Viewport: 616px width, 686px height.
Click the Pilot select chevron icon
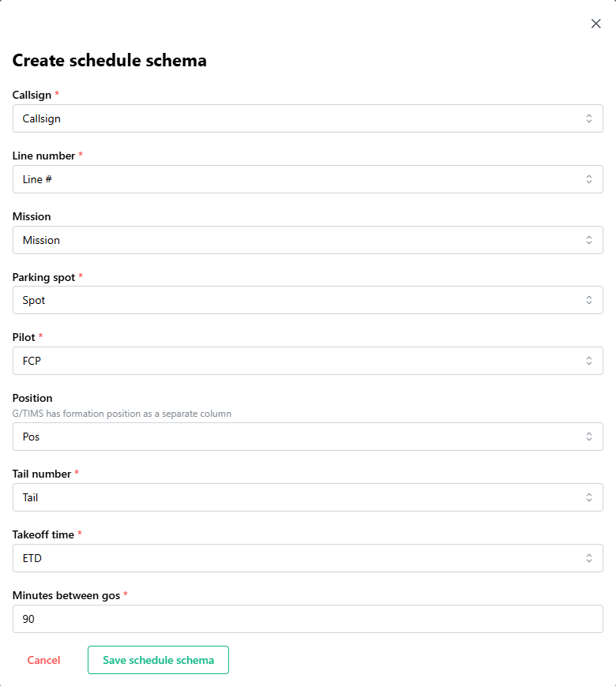tap(588, 361)
